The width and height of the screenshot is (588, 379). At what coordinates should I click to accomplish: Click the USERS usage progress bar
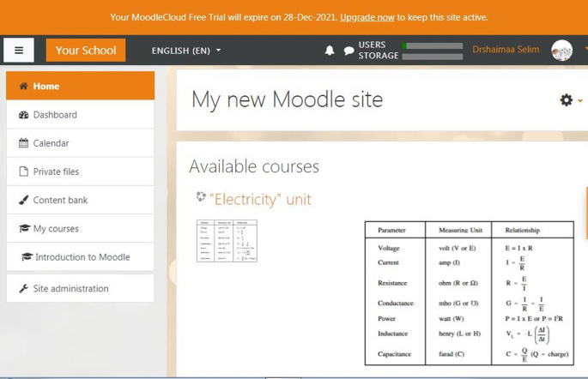(x=433, y=45)
